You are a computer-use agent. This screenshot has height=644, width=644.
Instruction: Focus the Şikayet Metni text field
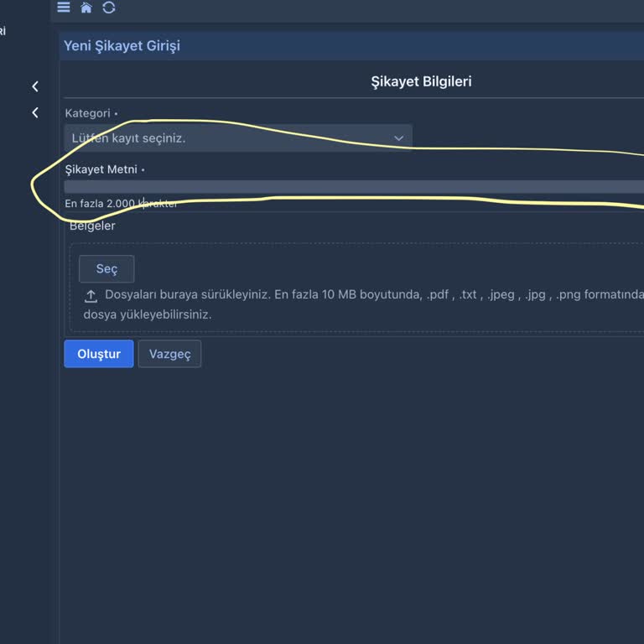pyautogui.click(x=352, y=186)
